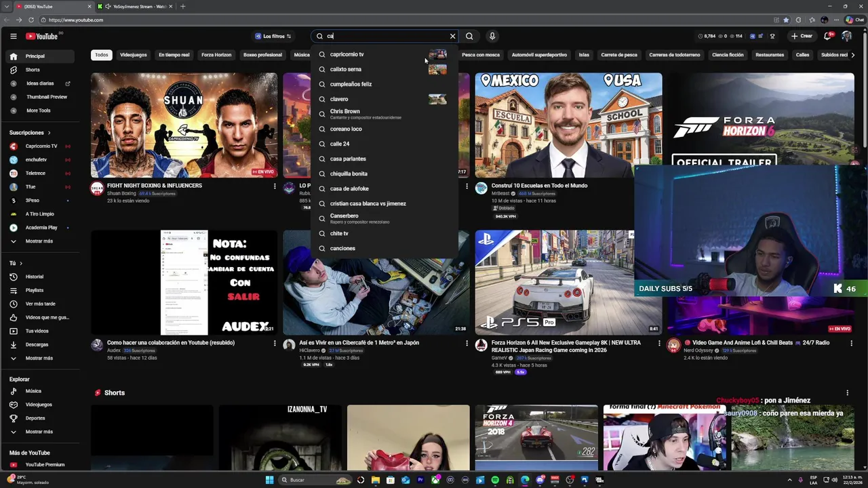Select the En tiempo real chip
The width and height of the screenshot is (868, 488).
174,55
